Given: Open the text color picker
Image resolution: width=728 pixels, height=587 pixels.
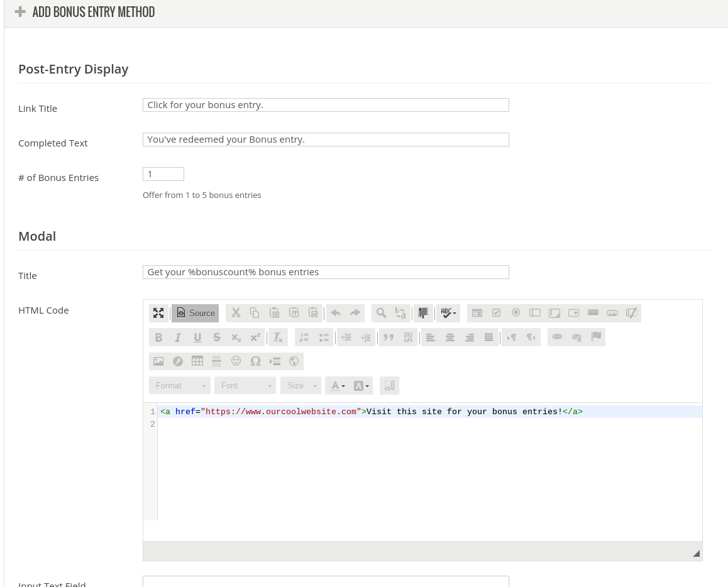Looking at the screenshot, I should (338, 385).
